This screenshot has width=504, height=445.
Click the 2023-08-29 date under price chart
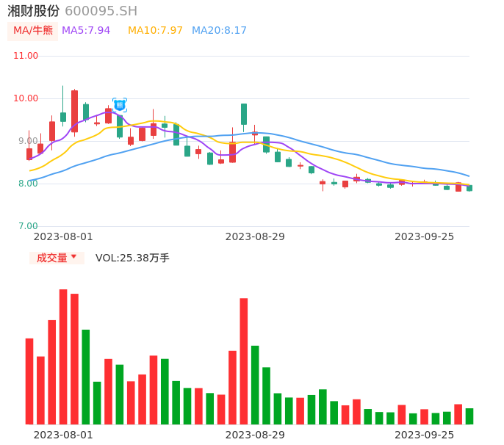[x=255, y=237]
